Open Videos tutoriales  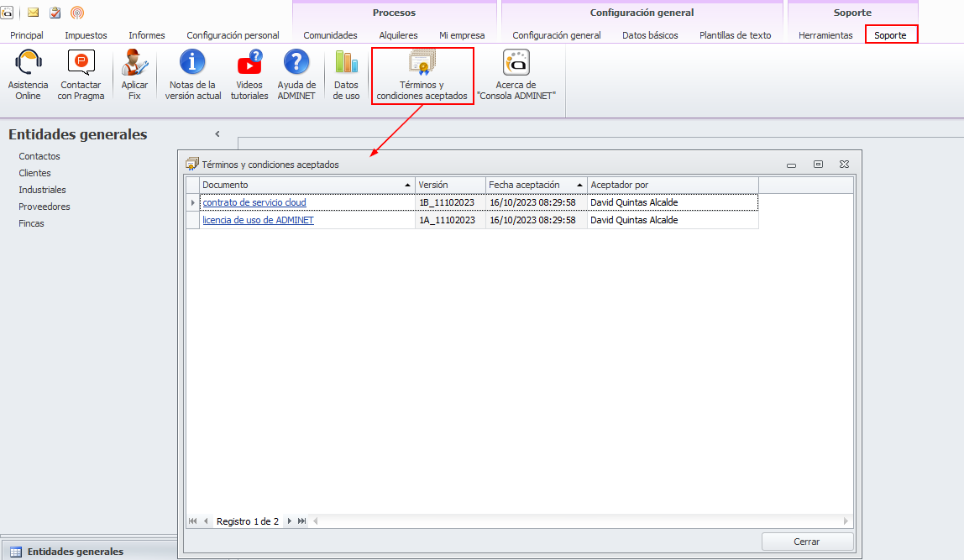click(249, 75)
